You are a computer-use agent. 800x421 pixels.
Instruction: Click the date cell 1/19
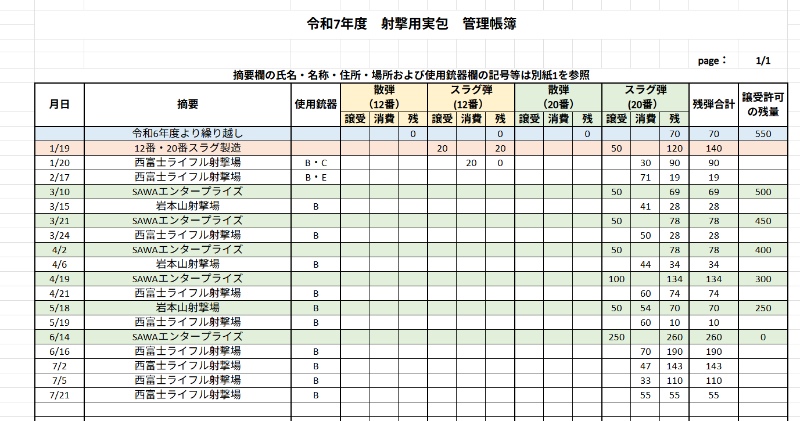coord(60,148)
